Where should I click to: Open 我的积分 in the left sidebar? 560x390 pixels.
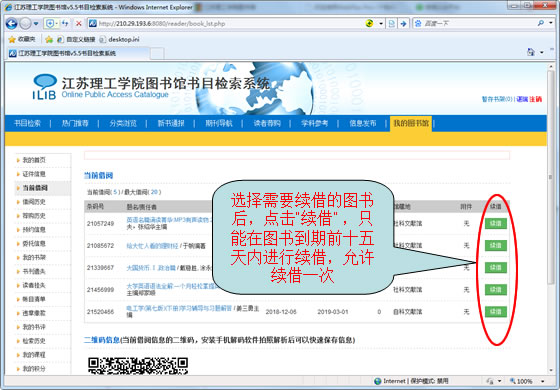click(x=34, y=369)
